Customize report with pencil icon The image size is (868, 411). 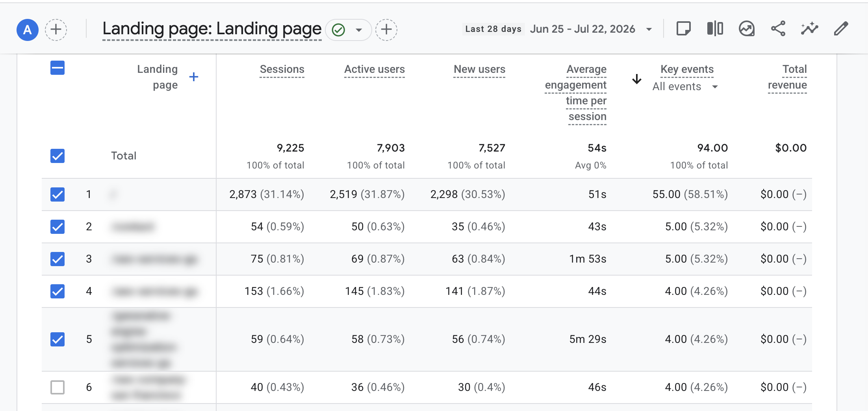pos(841,29)
